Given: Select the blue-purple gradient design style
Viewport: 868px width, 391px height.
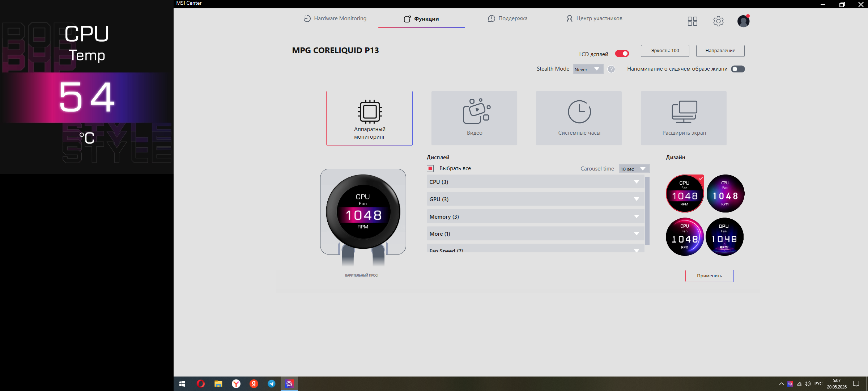Looking at the screenshot, I should coord(725,194).
